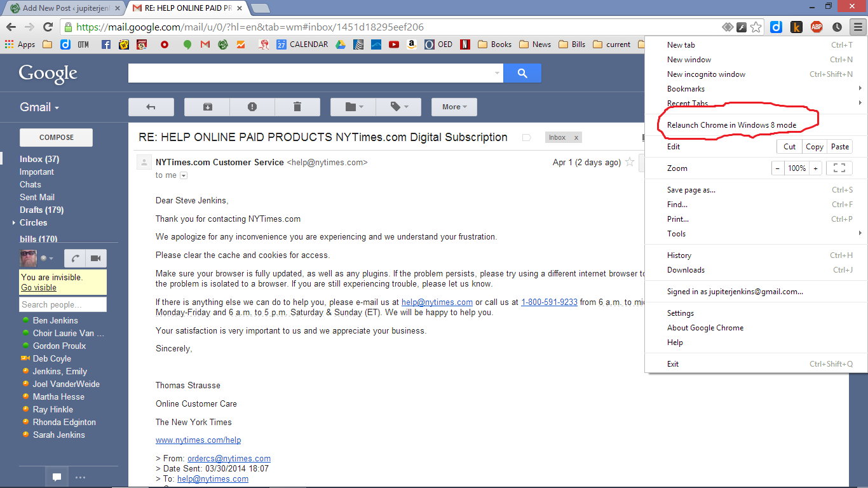The width and height of the screenshot is (868, 488).
Task: Click the zoom out minus button
Action: pos(778,168)
